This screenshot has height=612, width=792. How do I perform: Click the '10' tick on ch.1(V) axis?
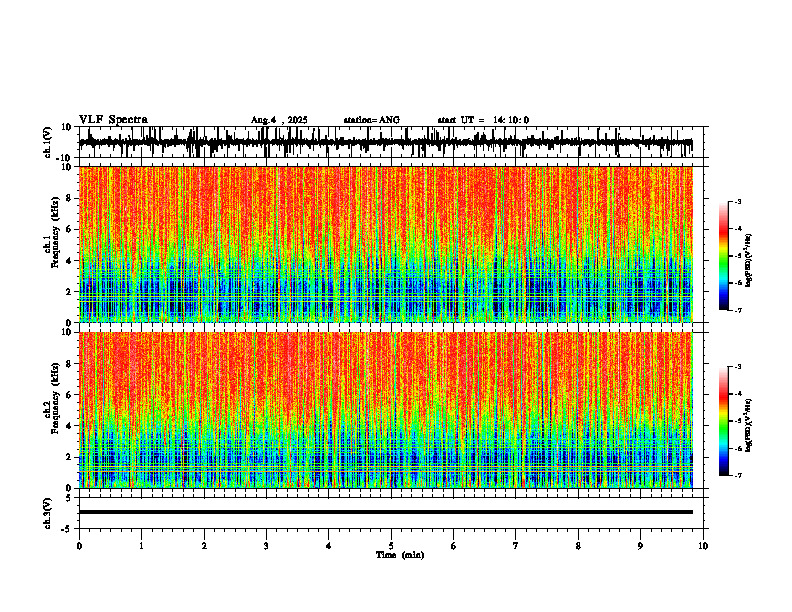[68, 127]
